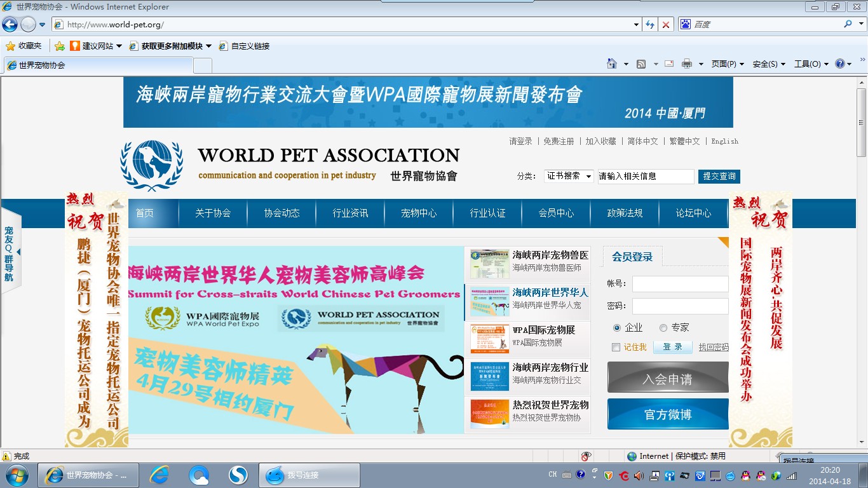The height and width of the screenshot is (488, 868).
Task: Go to 论坛中心 navigation tab
Action: click(x=693, y=213)
